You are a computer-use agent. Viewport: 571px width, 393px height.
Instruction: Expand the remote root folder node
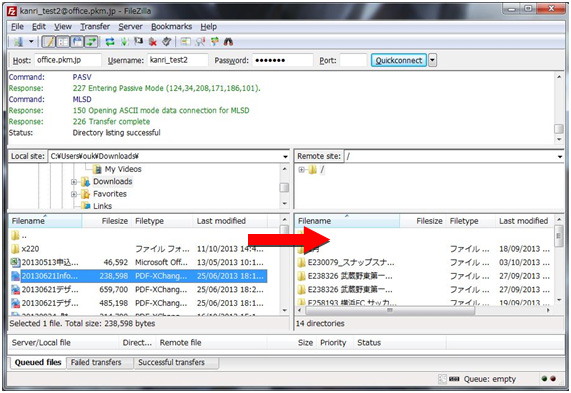coord(301,170)
